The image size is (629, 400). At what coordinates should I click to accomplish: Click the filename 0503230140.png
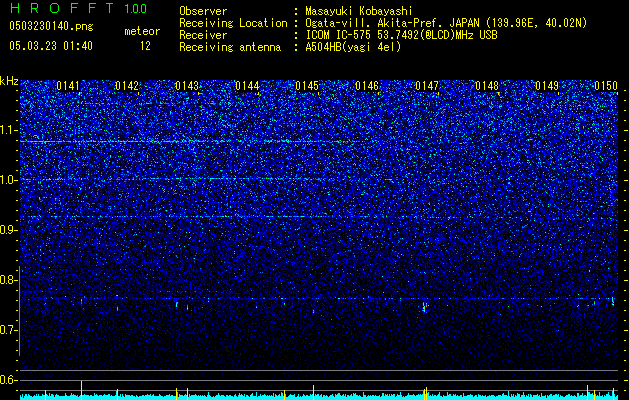click(x=51, y=26)
